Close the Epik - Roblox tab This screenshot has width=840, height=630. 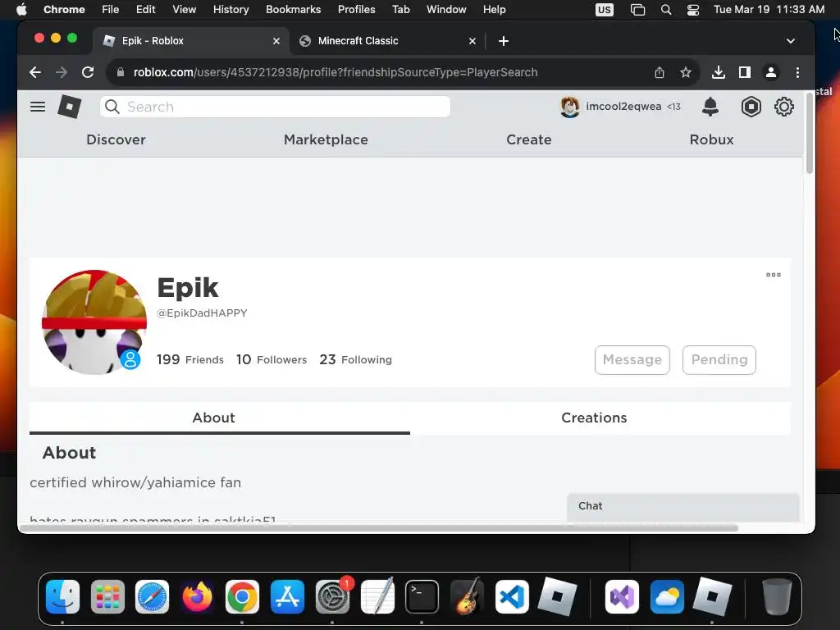click(x=276, y=41)
